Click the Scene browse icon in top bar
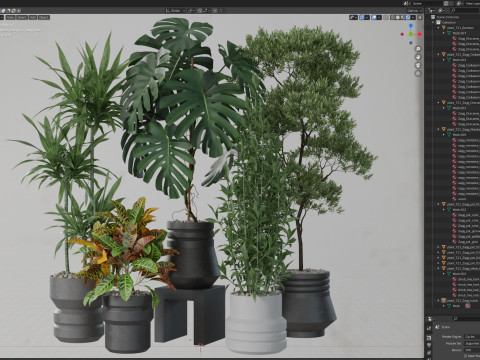 (x=407, y=4)
